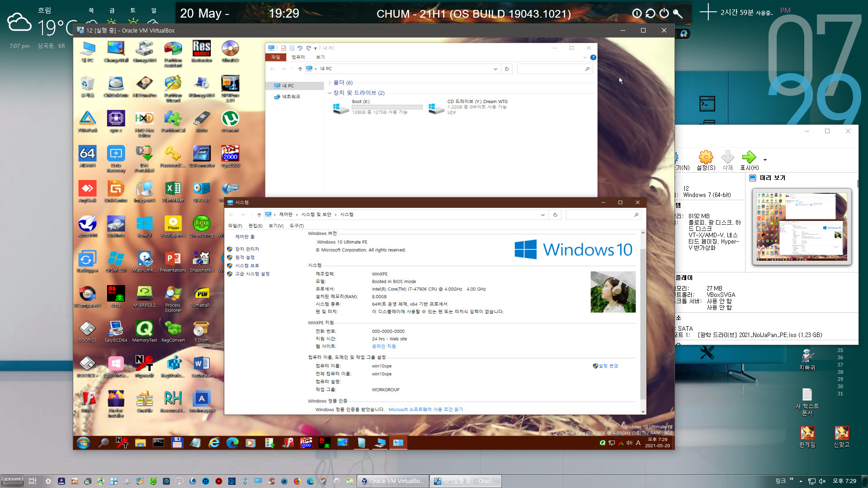The image size is (868, 488).
Task: Launch MemoryTest desktop icon
Action: (x=144, y=332)
